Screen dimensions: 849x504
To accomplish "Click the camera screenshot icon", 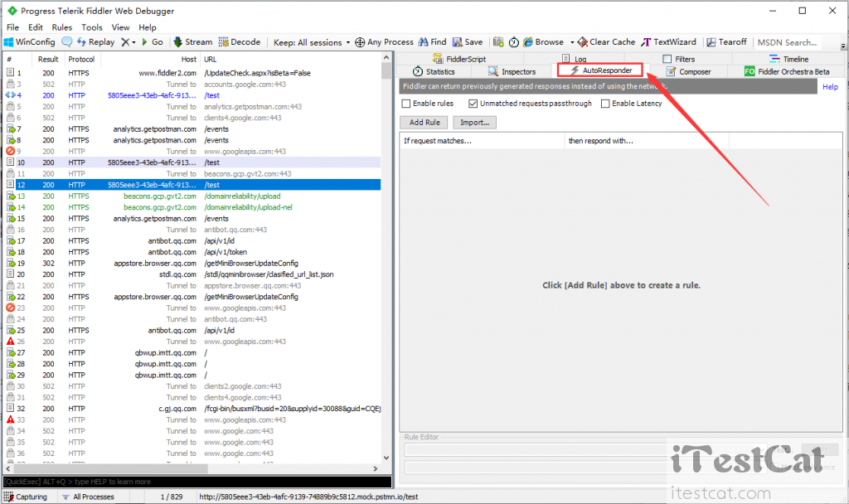I will (x=498, y=42).
